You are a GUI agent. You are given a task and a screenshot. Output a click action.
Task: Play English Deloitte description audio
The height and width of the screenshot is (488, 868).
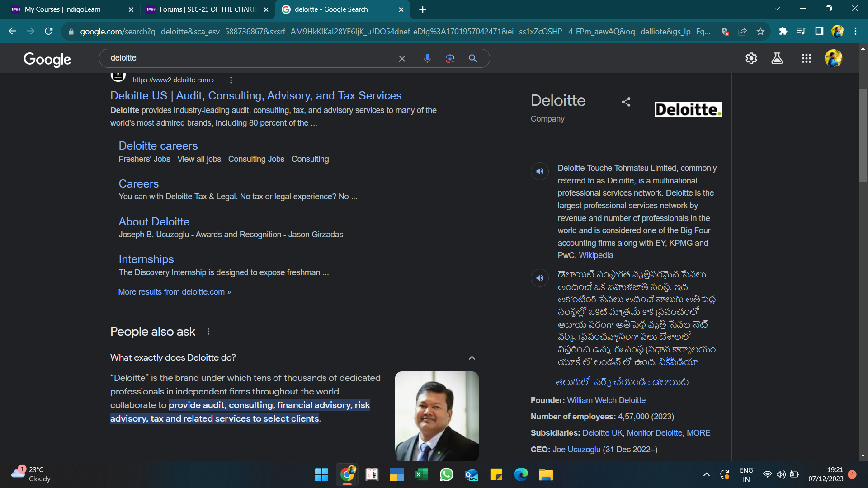tap(540, 172)
